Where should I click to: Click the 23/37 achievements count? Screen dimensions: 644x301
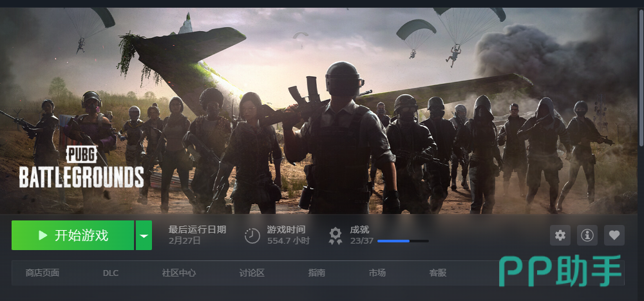pos(361,241)
